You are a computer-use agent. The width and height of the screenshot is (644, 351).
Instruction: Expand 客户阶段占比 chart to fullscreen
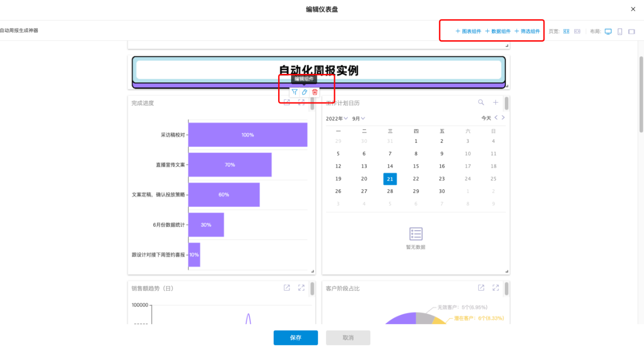tap(495, 288)
